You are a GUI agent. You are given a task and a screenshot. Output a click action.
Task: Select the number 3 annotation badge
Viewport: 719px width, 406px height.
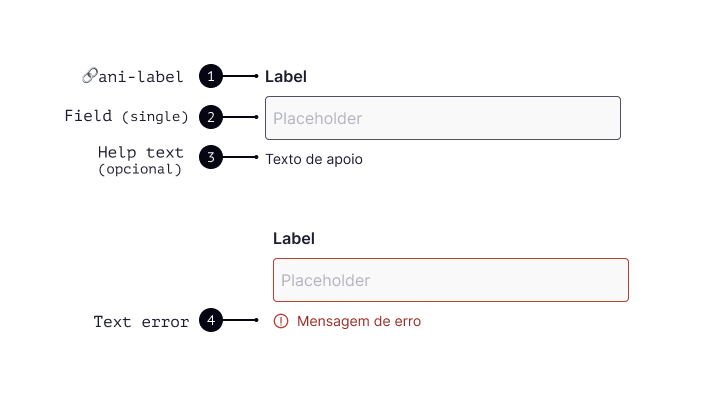click(x=211, y=157)
